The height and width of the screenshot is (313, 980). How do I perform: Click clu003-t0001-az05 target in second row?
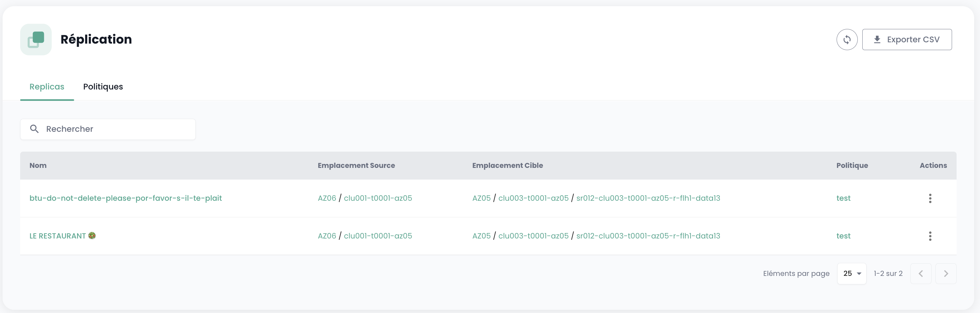click(533, 236)
